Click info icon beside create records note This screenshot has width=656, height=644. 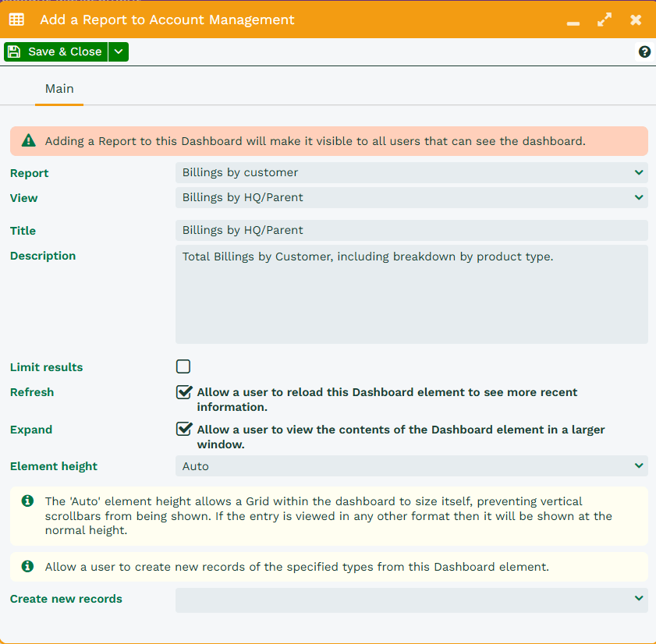[28, 567]
